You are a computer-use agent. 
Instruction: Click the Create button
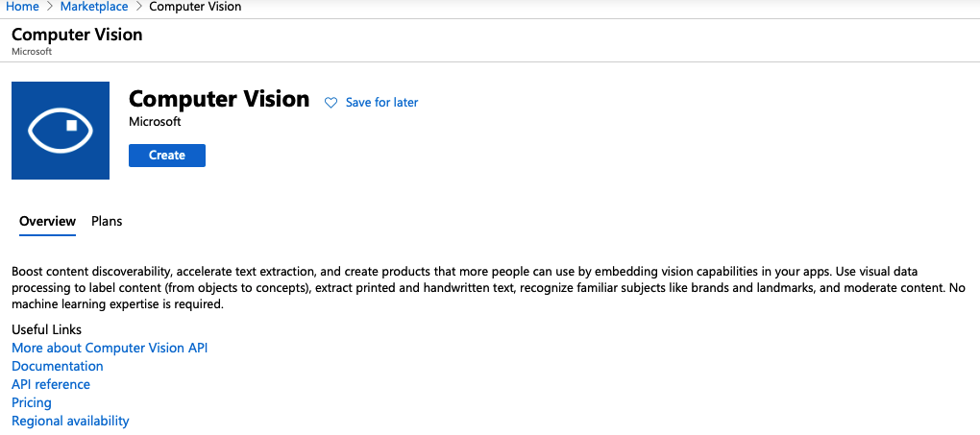[x=167, y=156]
